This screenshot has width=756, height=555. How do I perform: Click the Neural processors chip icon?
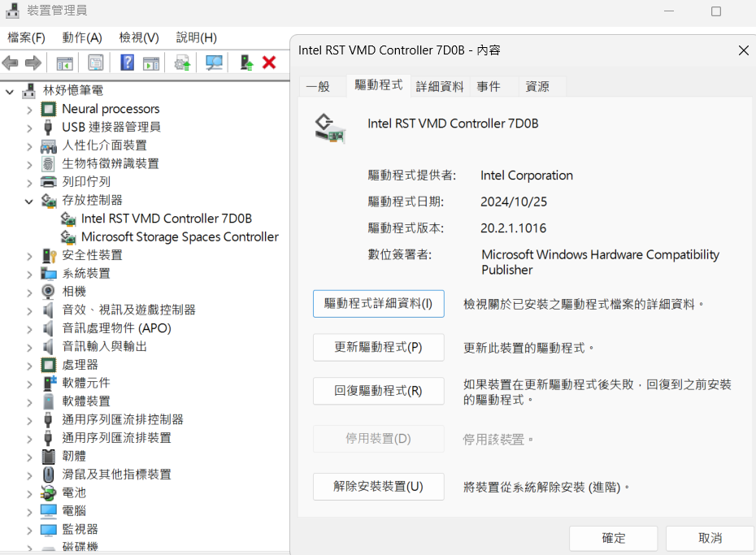tap(49, 109)
